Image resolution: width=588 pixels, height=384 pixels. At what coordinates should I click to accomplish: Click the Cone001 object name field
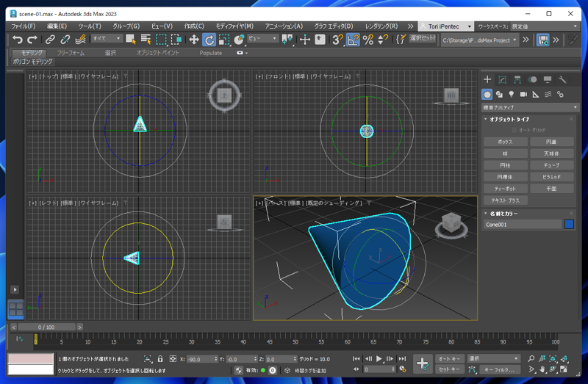[x=523, y=225]
